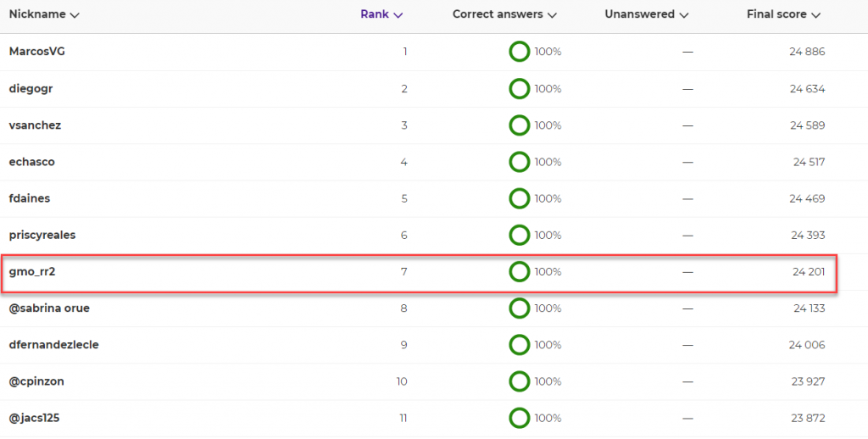Sort by Final score column header
This screenshot has width=868, height=439.
783,15
